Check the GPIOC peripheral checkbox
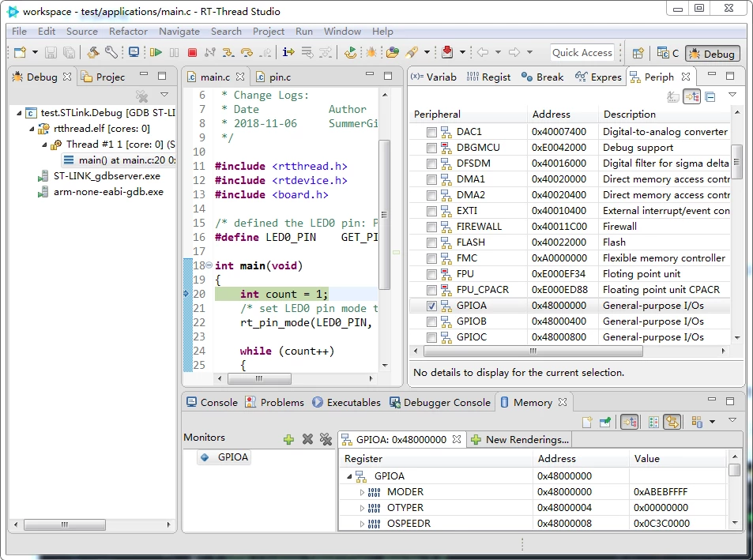 tap(431, 338)
